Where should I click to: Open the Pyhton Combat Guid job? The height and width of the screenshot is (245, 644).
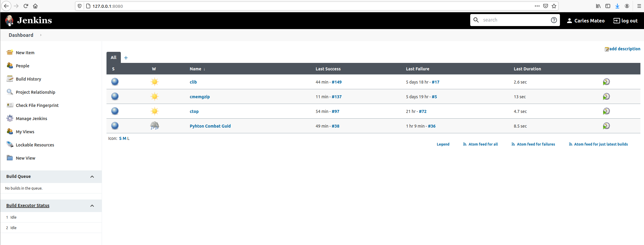(x=210, y=126)
